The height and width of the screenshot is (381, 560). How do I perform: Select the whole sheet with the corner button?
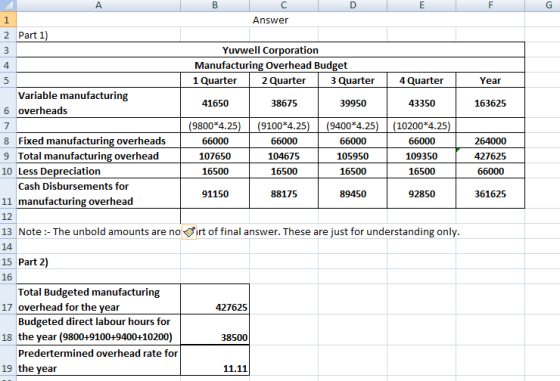tap(8, 5)
